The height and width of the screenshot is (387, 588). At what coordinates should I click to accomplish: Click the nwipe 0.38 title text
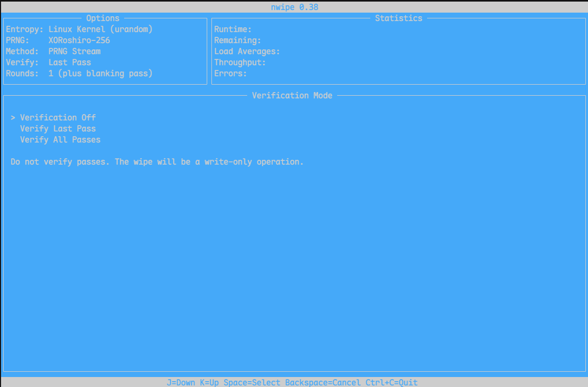click(295, 7)
